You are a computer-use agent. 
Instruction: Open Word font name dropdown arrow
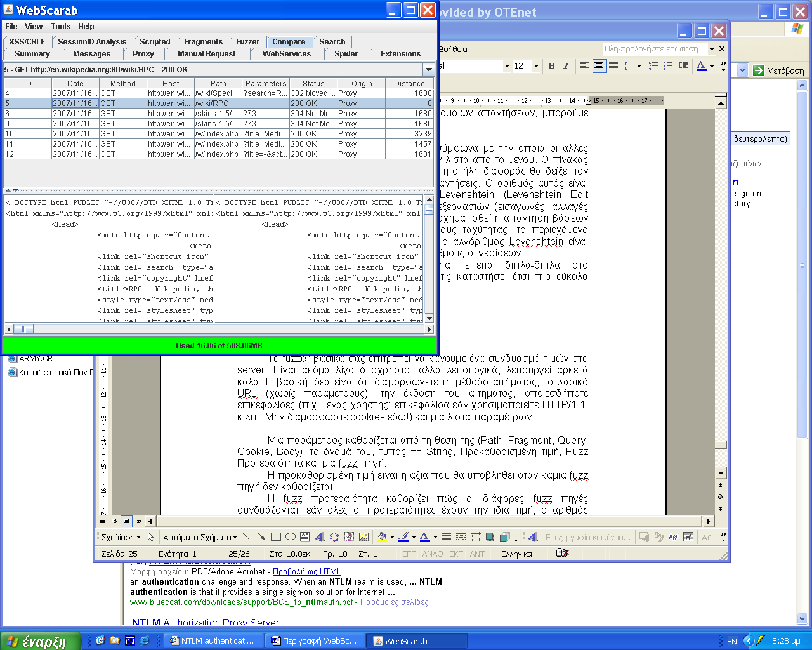click(x=507, y=66)
